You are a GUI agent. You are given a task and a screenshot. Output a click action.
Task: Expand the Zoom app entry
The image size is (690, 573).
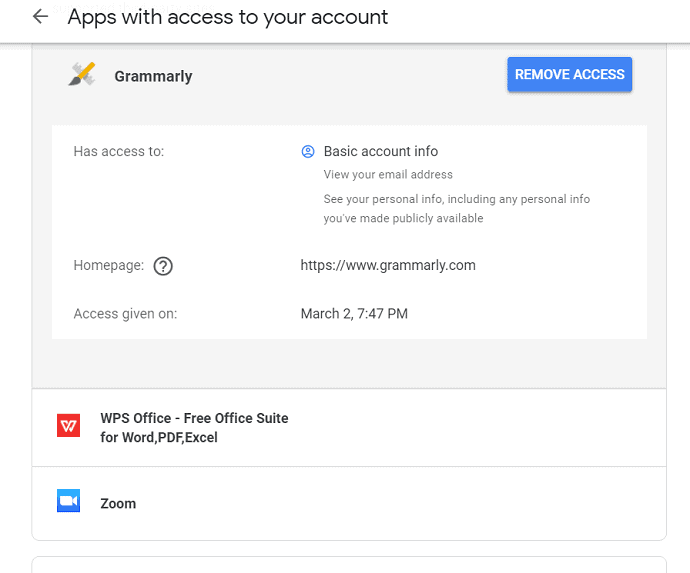point(118,504)
